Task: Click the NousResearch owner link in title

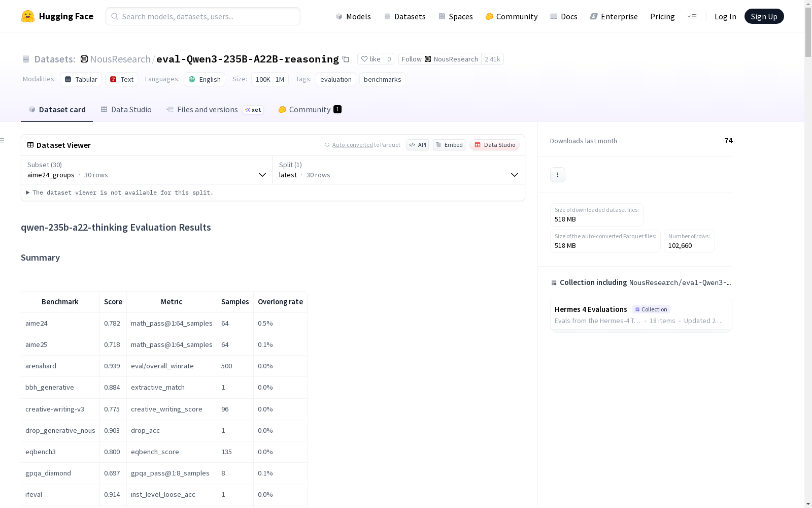Action: click(x=120, y=59)
